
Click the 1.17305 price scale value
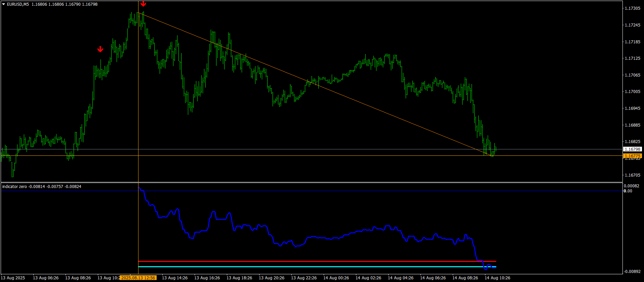(632, 8)
